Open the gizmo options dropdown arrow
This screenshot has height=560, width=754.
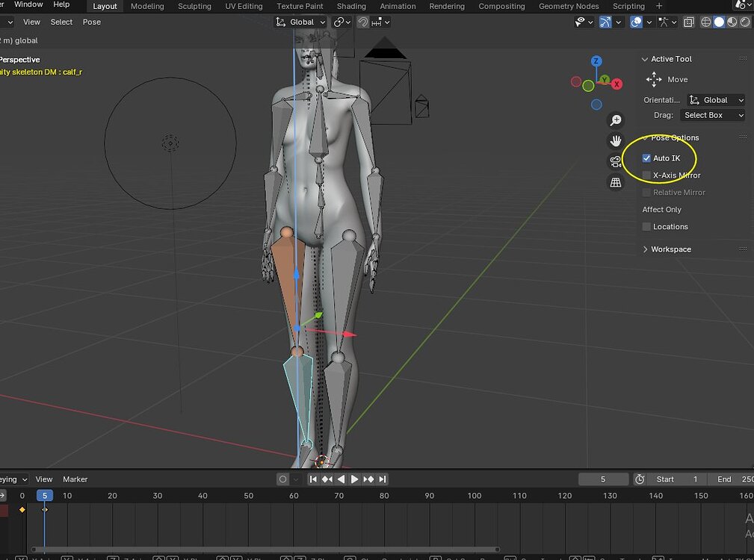click(x=619, y=22)
